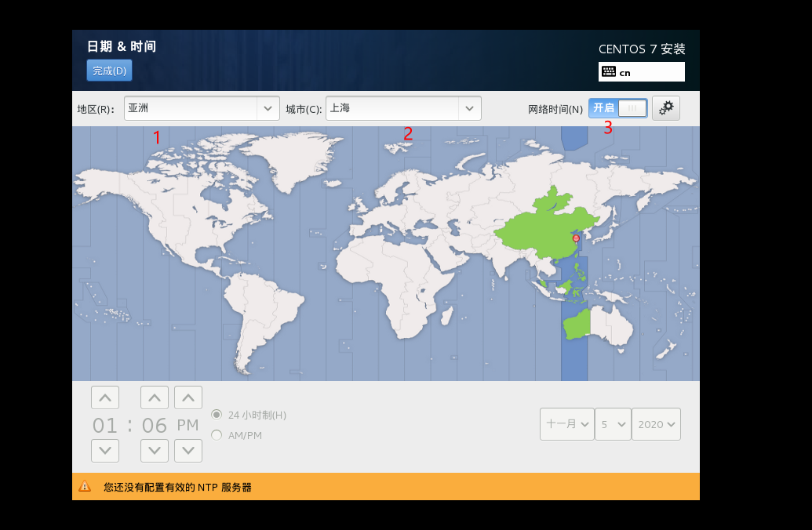Decrease the minutes with the down arrow
Viewport: 812px width, 530px height.
(x=154, y=450)
